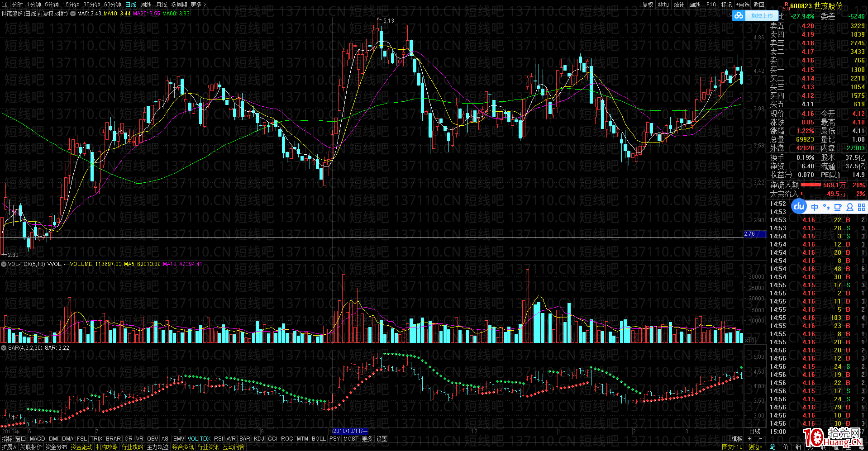The width and height of the screenshot is (868, 451).
Task: Click the circle icon beside SAR(4,2,2,20) label
Action: 4,348
